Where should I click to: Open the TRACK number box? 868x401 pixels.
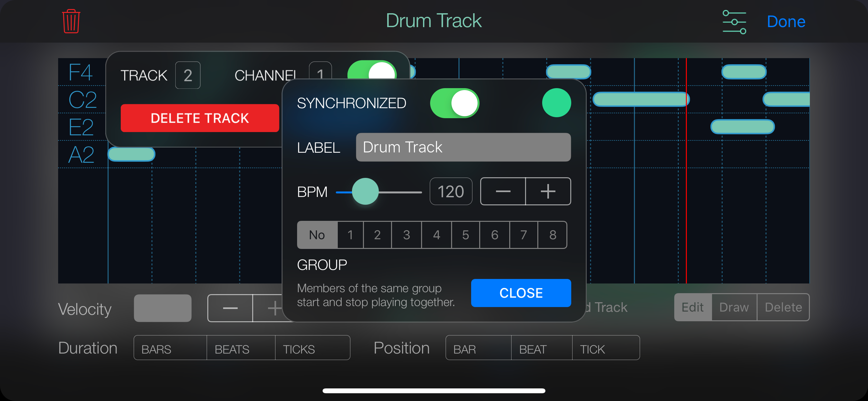(188, 75)
